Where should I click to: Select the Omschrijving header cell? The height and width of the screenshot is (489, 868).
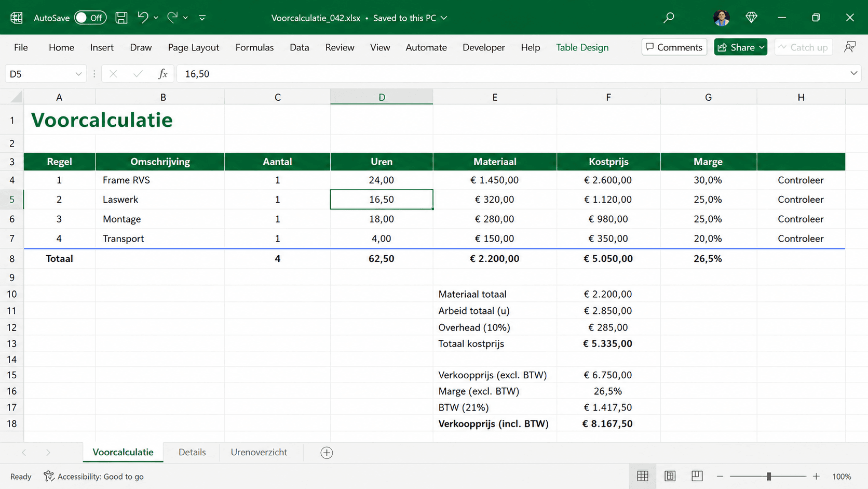(x=160, y=162)
